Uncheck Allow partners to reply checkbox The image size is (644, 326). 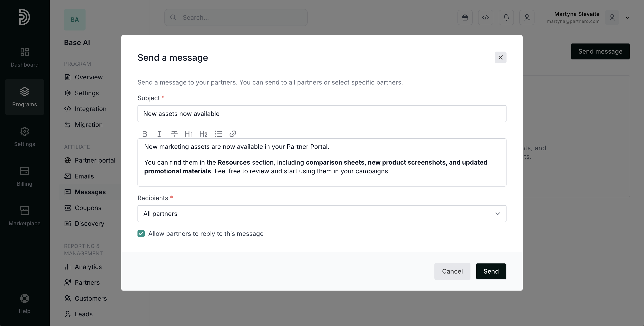pyautogui.click(x=141, y=234)
